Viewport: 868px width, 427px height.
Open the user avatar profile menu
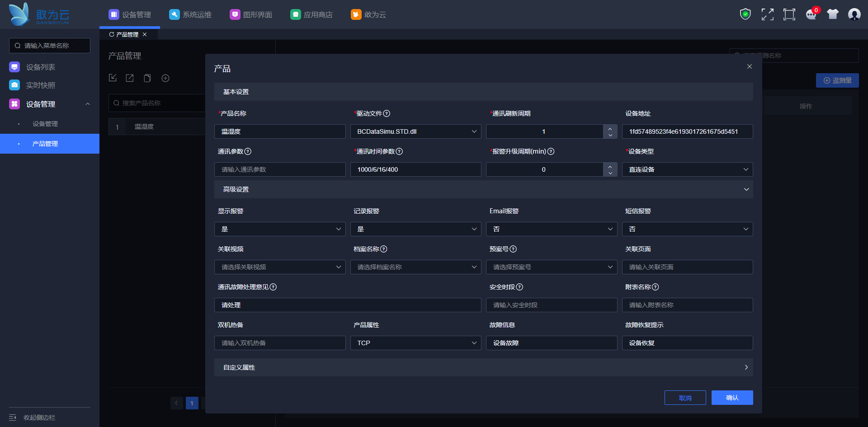point(854,14)
